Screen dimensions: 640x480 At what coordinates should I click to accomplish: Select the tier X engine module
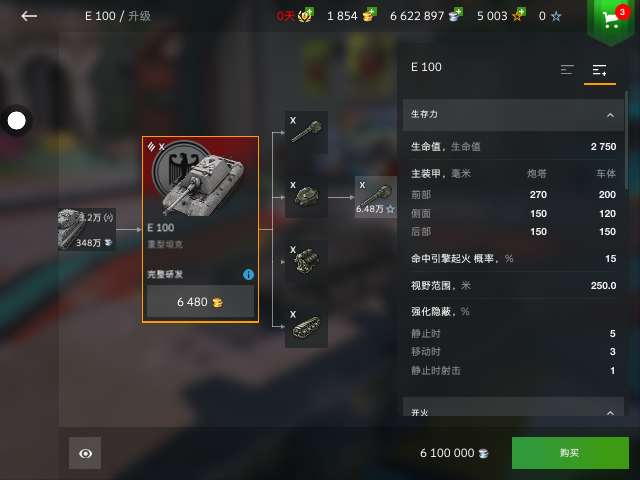coord(306,261)
